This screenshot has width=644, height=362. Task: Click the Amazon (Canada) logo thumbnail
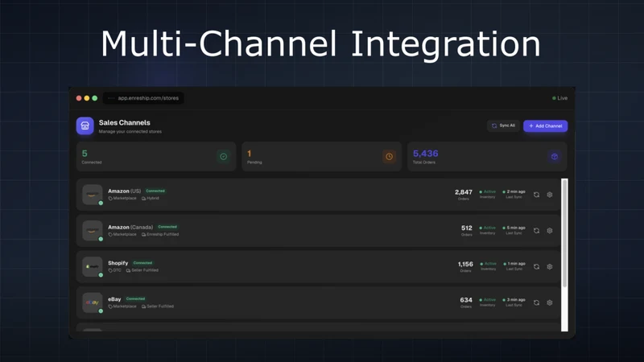point(93,231)
